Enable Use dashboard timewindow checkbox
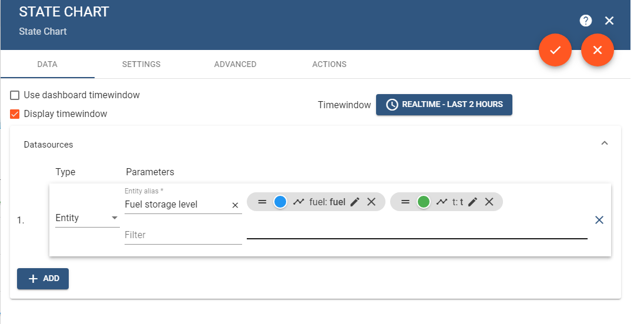Screen dimensions: 644x324 [x=15, y=95]
